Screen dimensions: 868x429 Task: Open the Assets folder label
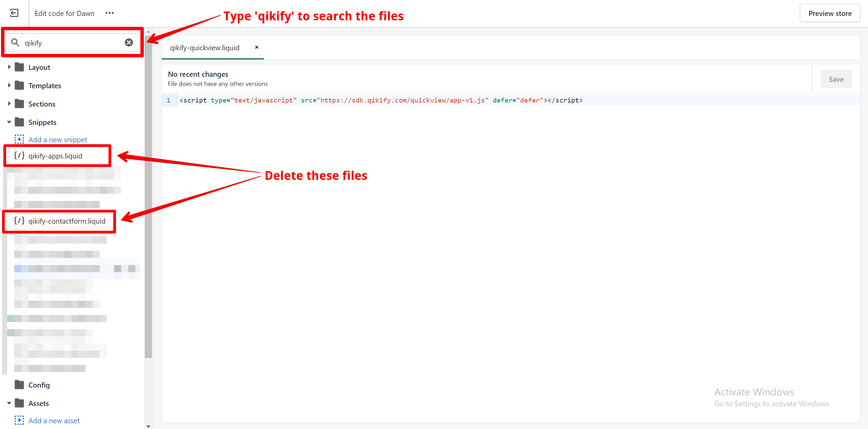39,403
